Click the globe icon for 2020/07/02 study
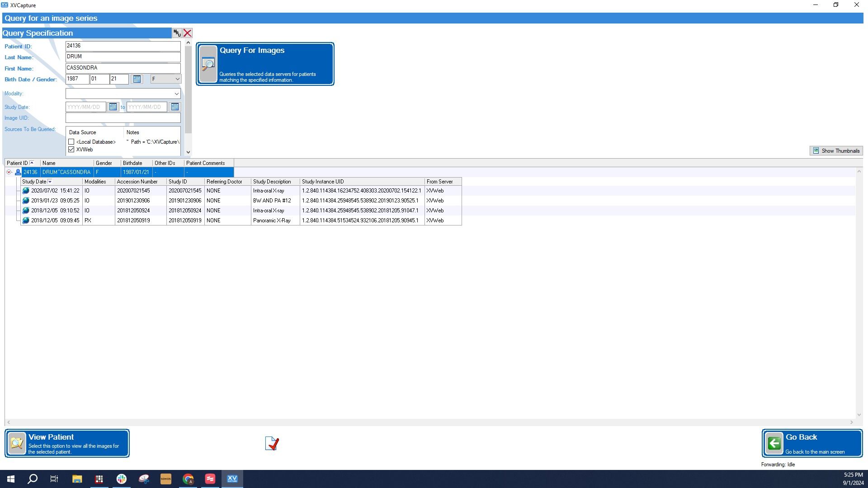 pos(26,191)
